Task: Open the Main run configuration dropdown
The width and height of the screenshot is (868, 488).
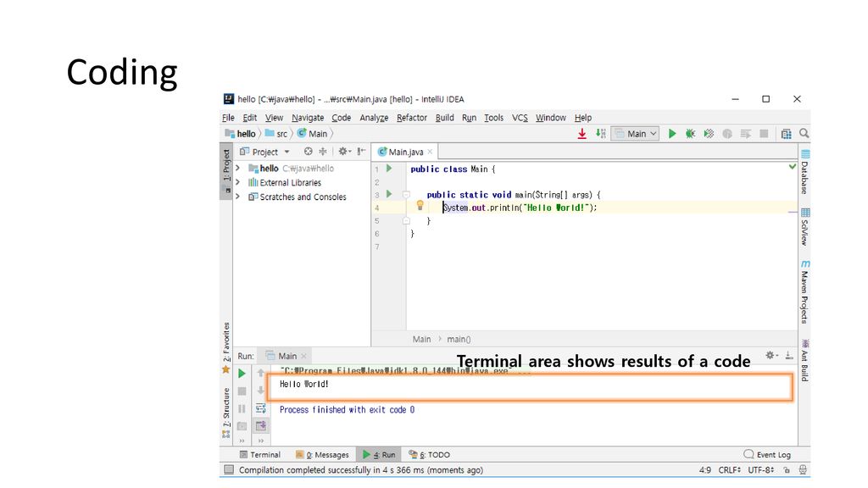Action: (635, 133)
